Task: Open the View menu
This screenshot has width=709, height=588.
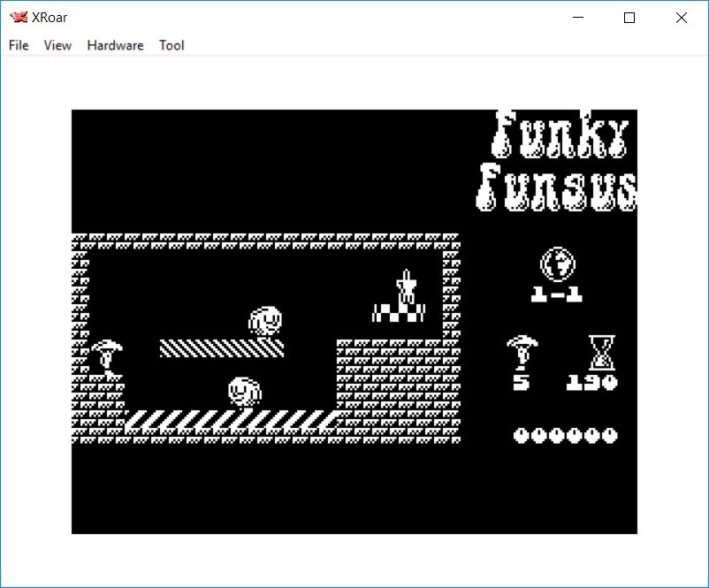Action: click(x=57, y=45)
